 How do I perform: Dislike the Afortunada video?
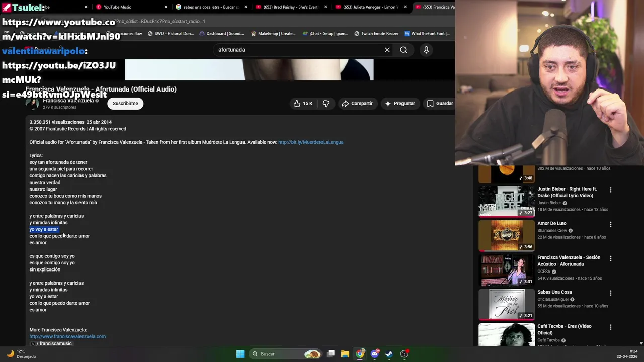click(x=326, y=103)
